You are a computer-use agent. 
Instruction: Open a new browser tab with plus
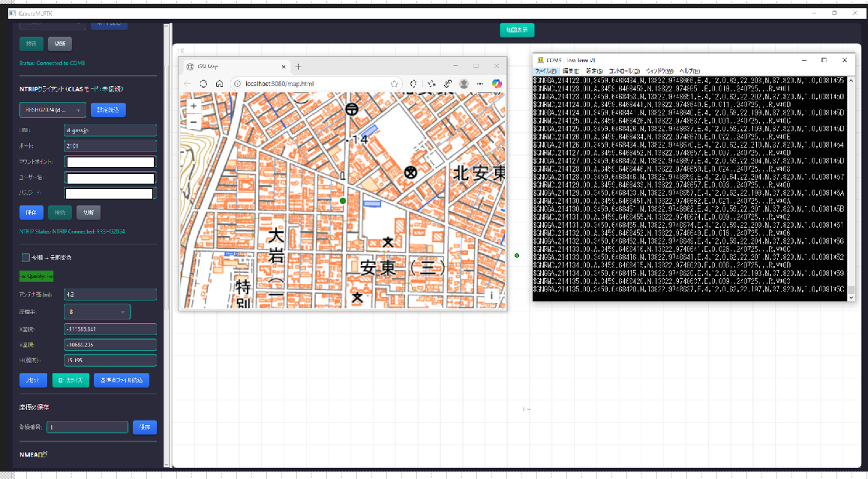pyautogui.click(x=299, y=67)
